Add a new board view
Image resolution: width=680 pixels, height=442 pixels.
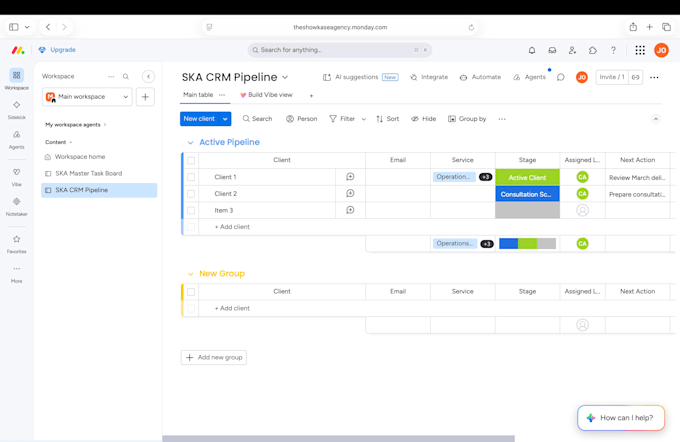[x=311, y=96]
